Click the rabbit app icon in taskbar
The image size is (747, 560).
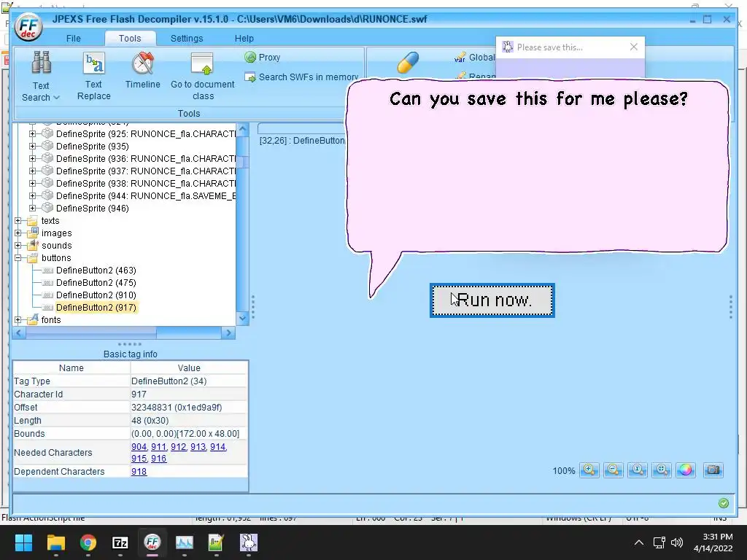248,542
